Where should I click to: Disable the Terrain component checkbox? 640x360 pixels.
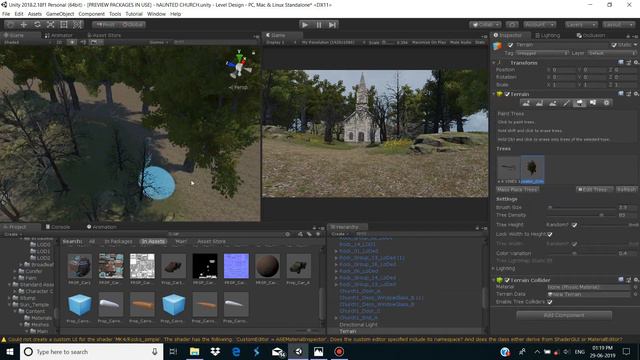pos(507,94)
